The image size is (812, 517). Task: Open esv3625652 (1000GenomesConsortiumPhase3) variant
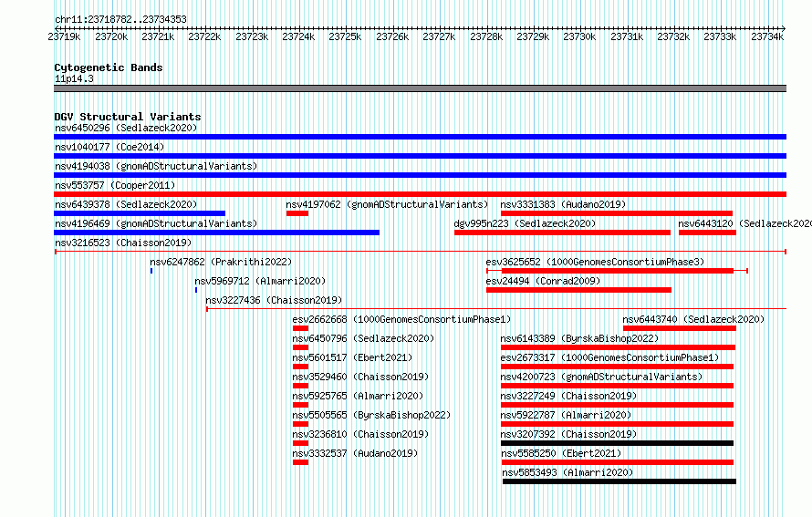pyautogui.click(x=595, y=262)
